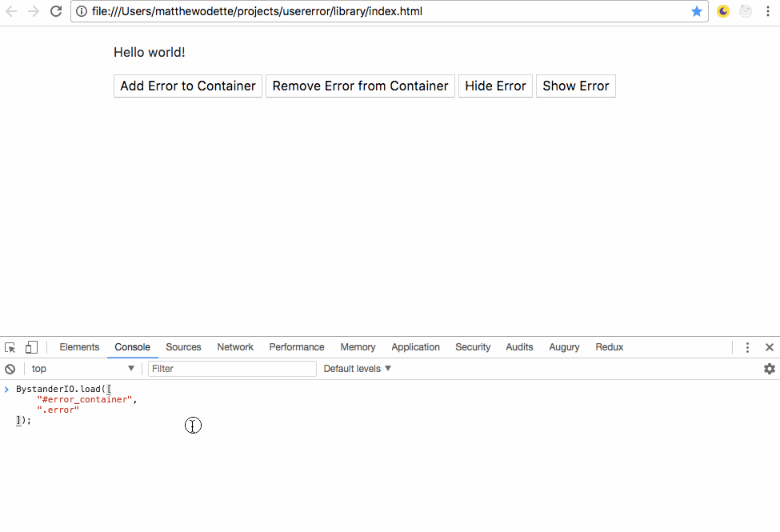Click the console Filter field

coord(232,369)
